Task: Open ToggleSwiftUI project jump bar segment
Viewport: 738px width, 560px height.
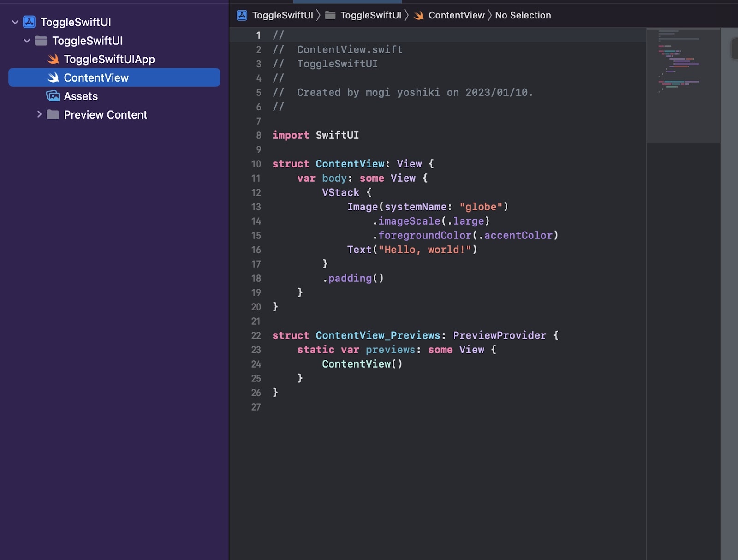Action: [283, 15]
